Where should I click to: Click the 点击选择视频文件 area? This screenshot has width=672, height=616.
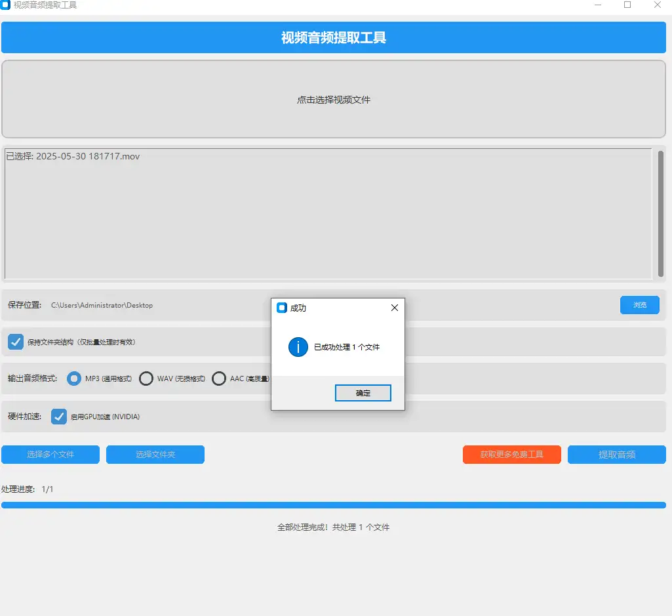334,100
